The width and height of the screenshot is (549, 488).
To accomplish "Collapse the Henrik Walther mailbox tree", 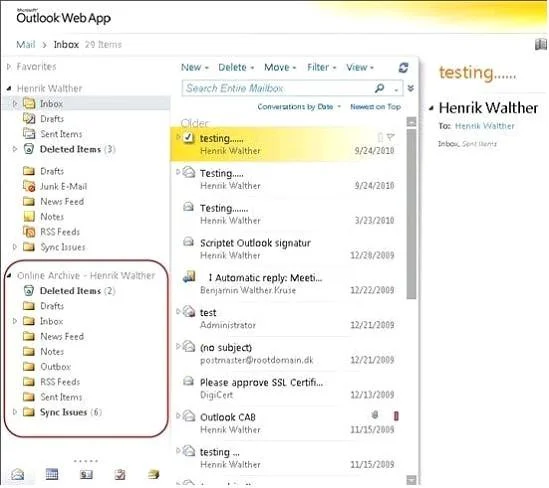I will (x=9, y=88).
